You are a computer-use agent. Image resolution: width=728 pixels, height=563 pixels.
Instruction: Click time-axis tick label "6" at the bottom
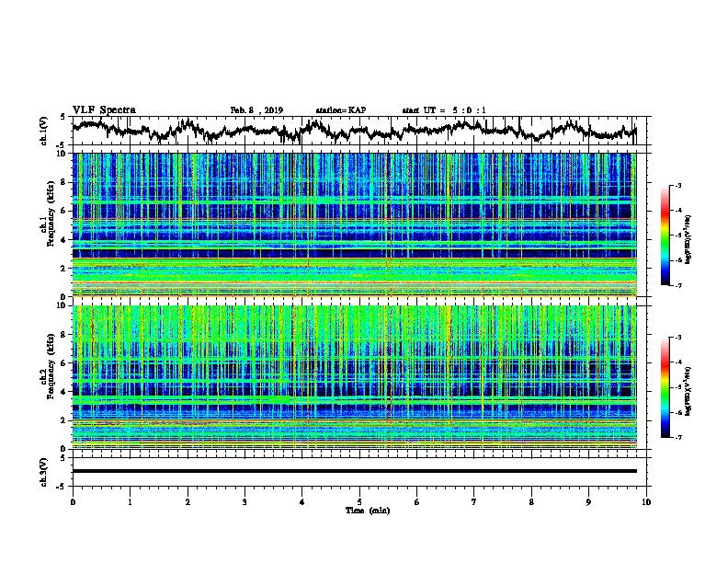coord(417,502)
